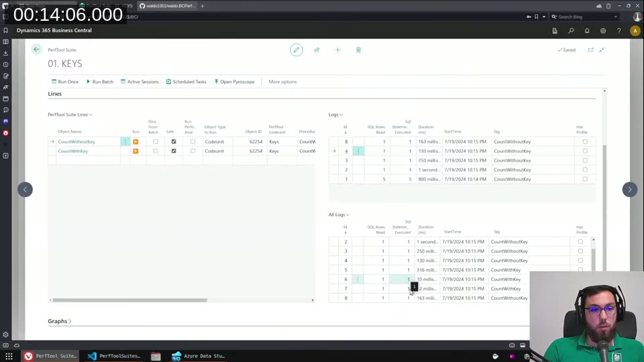Open CountWithKey object name link

(73, 151)
